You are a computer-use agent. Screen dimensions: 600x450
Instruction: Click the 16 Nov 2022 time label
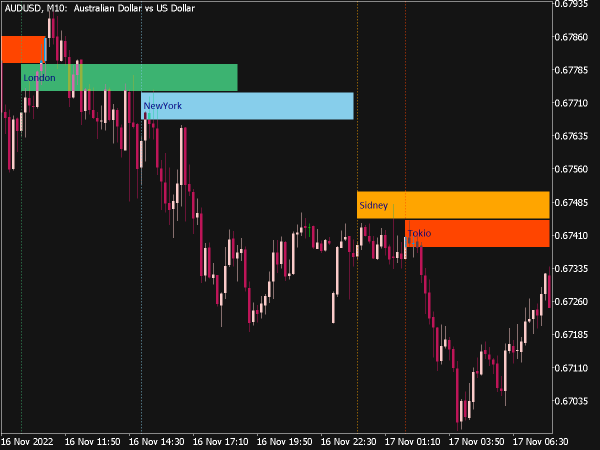[x=27, y=442]
